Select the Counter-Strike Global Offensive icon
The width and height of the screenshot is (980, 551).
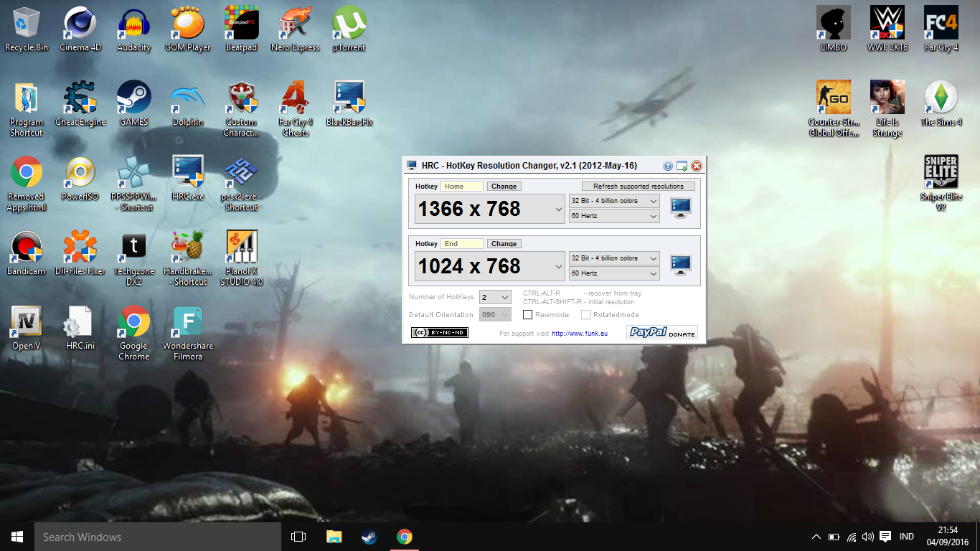[x=834, y=108]
